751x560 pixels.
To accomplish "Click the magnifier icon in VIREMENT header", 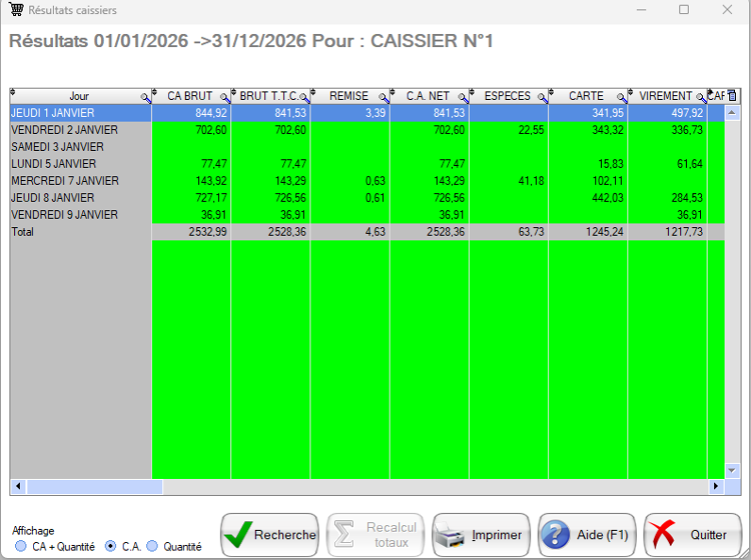I will tap(702, 98).
